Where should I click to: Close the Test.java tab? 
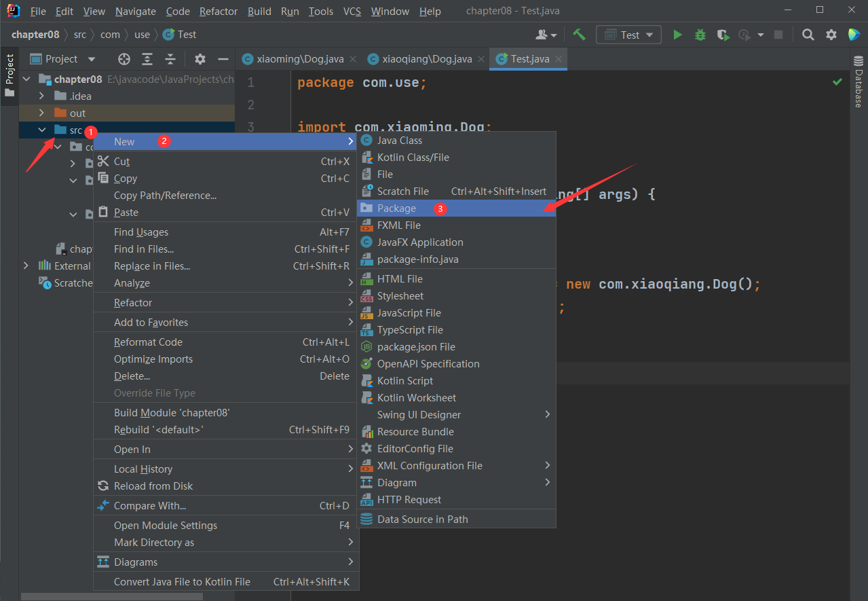coord(558,59)
